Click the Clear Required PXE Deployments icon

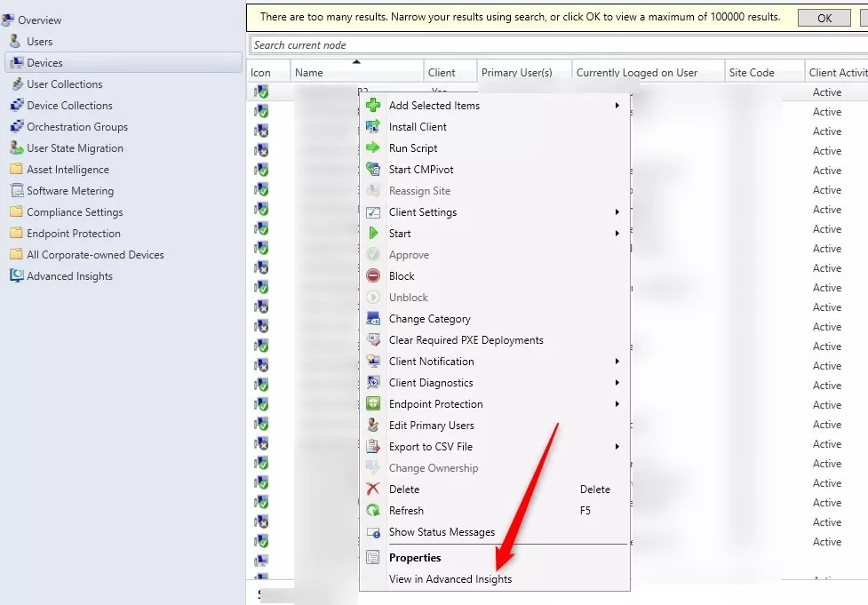[373, 340]
